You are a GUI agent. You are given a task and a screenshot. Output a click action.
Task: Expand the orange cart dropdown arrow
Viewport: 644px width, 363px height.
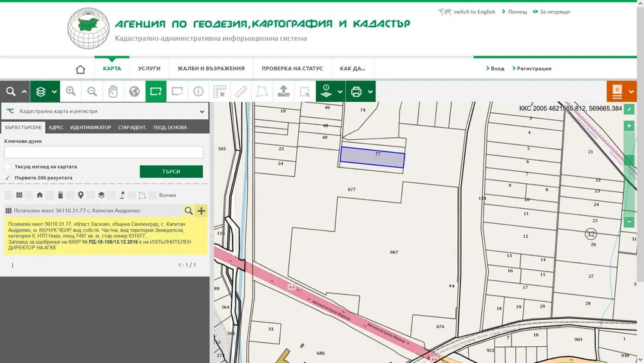pos(632,92)
